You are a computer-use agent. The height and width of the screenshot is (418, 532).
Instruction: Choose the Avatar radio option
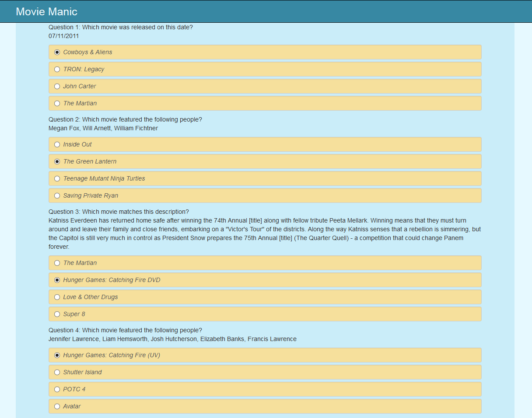tap(57, 406)
